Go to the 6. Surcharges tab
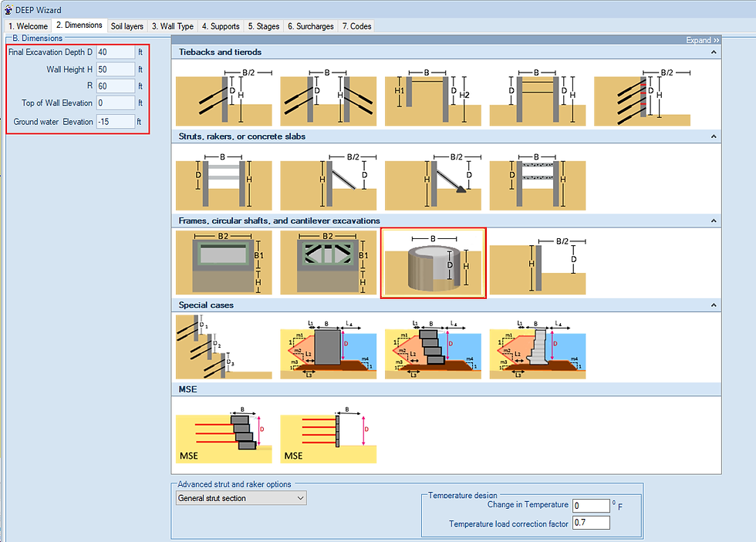 pos(311,26)
